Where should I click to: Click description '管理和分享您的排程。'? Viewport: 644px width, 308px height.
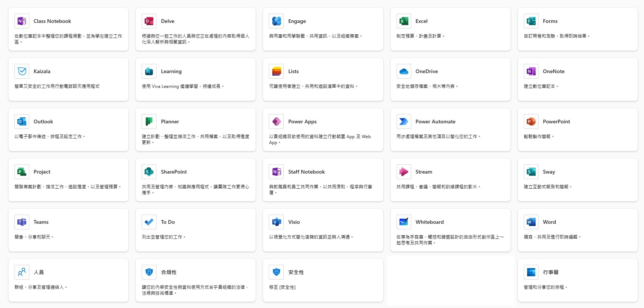pos(546,287)
